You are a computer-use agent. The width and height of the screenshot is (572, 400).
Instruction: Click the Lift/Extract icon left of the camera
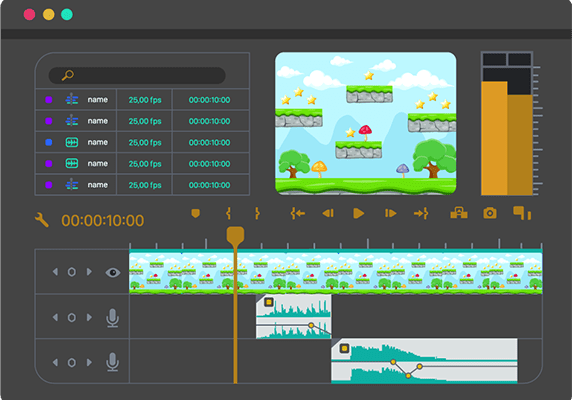[x=459, y=213]
